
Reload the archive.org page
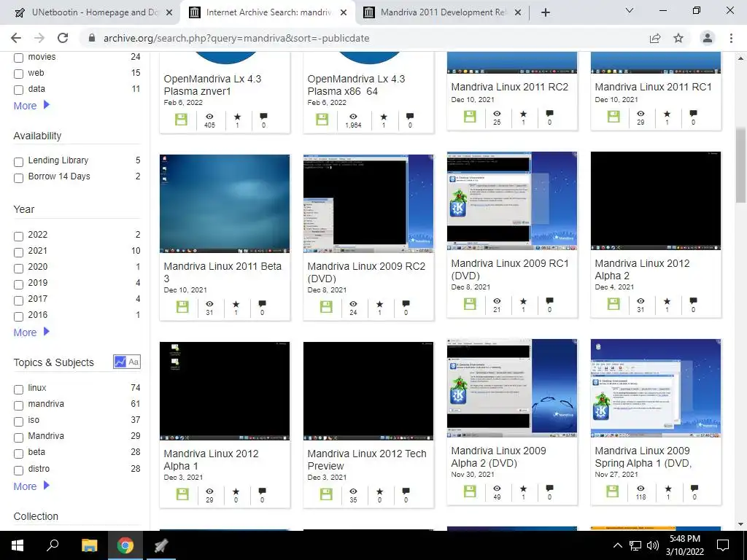tap(63, 38)
